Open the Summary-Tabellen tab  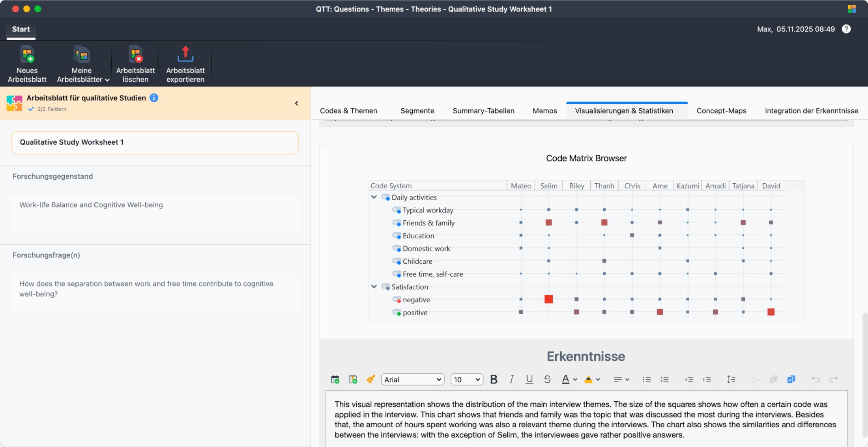[x=483, y=111]
